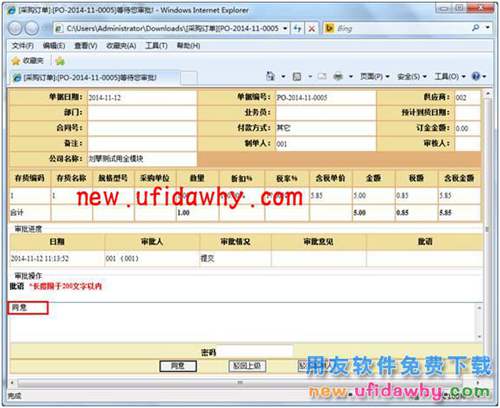Open the 页面(P) command bar menu
Image resolution: width=500 pixels, height=408 pixels.
click(x=374, y=77)
